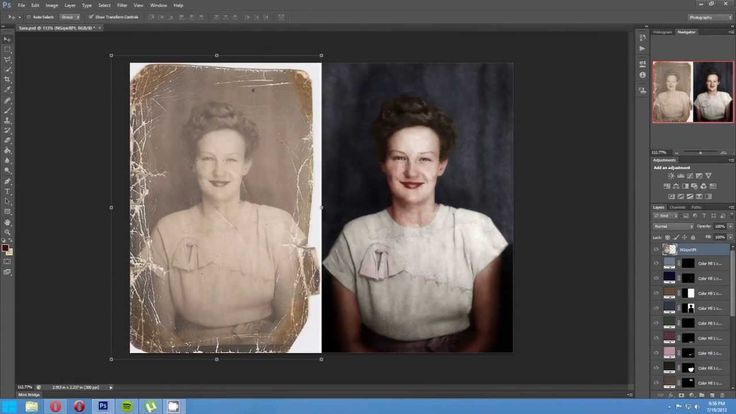Hide the topmost selected layer
This screenshot has height=414, width=736.
pyautogui.click(x=656, y=249)
